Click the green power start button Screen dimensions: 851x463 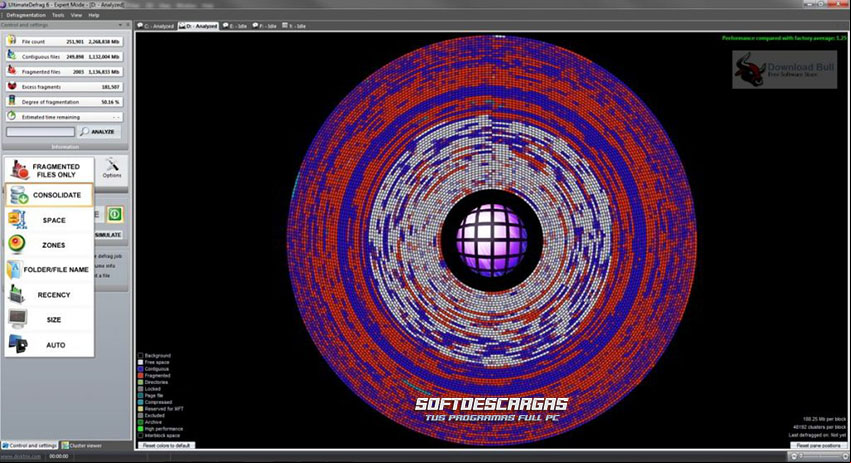pos(115,214)
